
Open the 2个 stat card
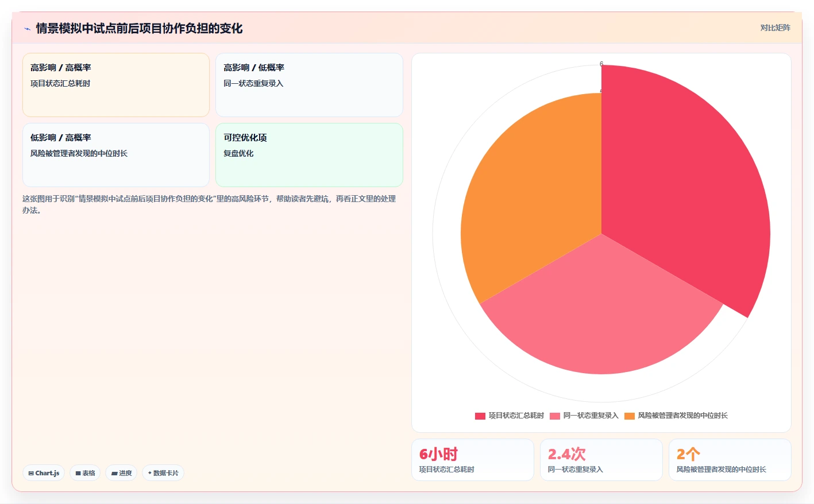coord(730,460)
